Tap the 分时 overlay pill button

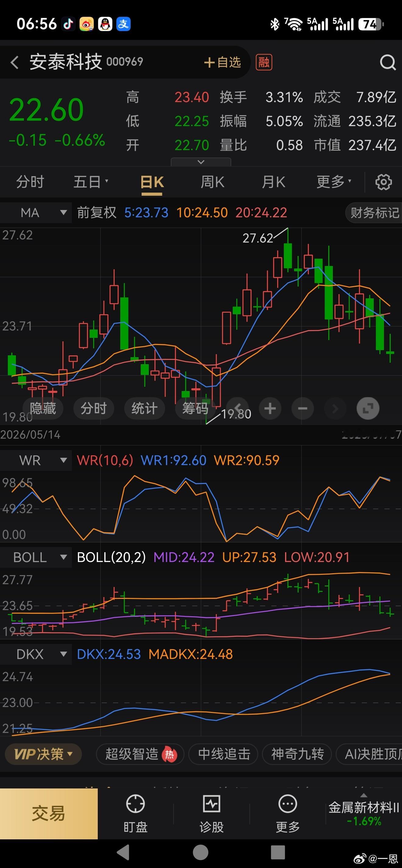tap(93, 408)
